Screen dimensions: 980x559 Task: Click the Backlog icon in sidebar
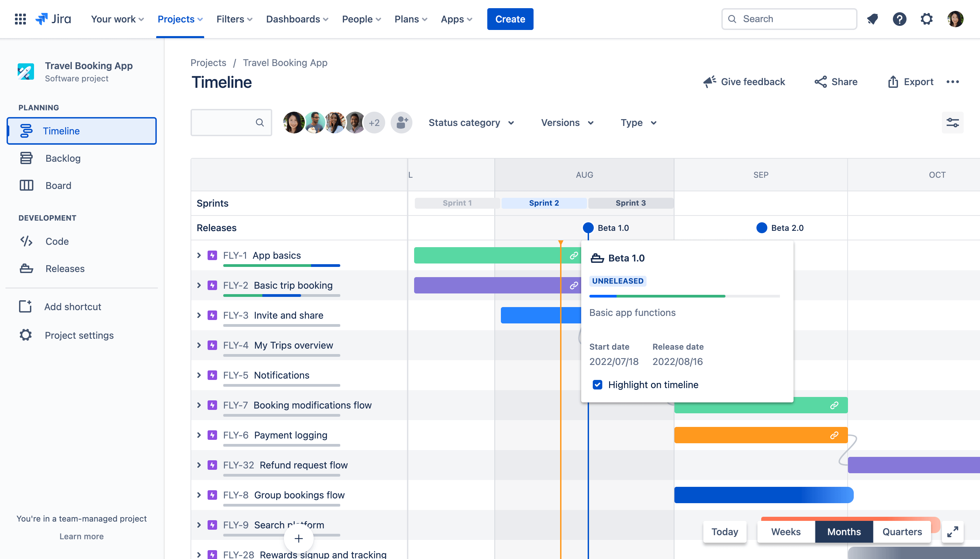(26, 158)
